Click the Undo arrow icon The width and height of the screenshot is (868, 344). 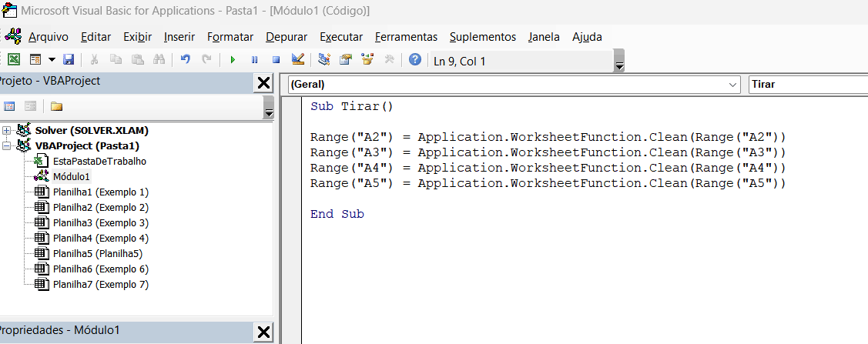click(x=185, y=60)
